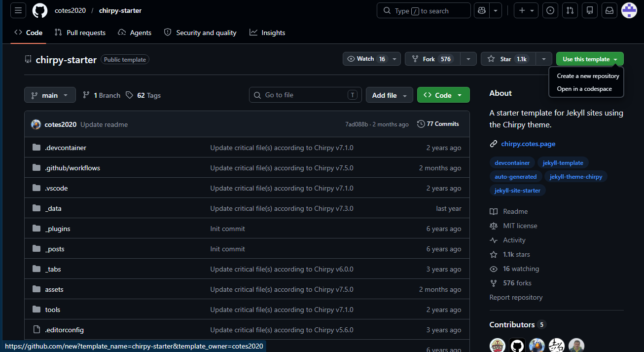This screenshot has width=644, height=352.
Task: Focus the Go to file input
Action: coord(305,95)
